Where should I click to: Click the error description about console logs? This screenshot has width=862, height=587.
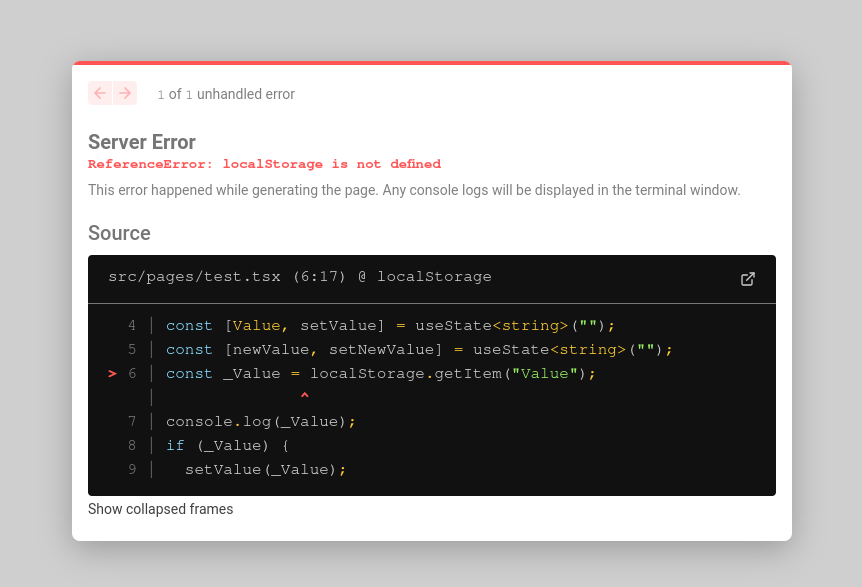[414, 190]
